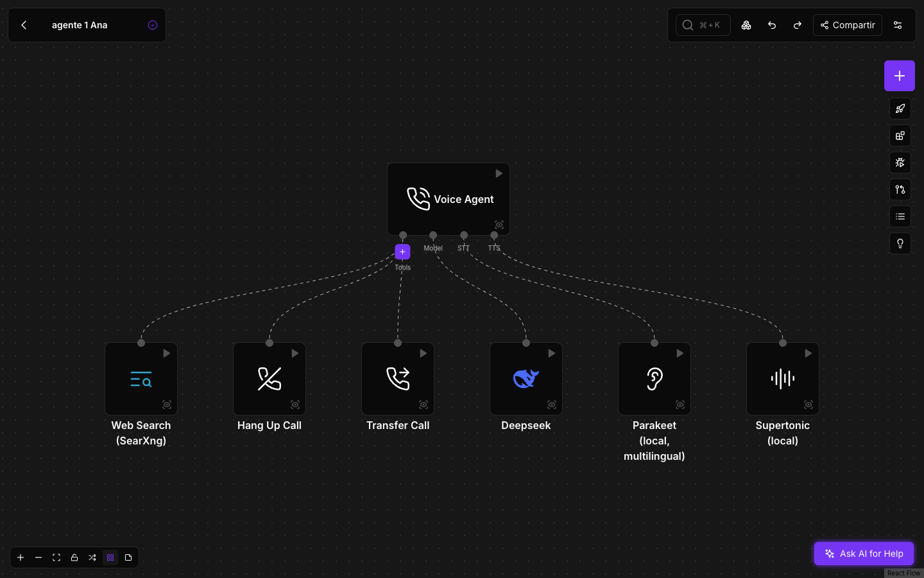The image size is (924, 578).
Task: Click the React Flow attribution link
Action: click(x=903, y=573)
